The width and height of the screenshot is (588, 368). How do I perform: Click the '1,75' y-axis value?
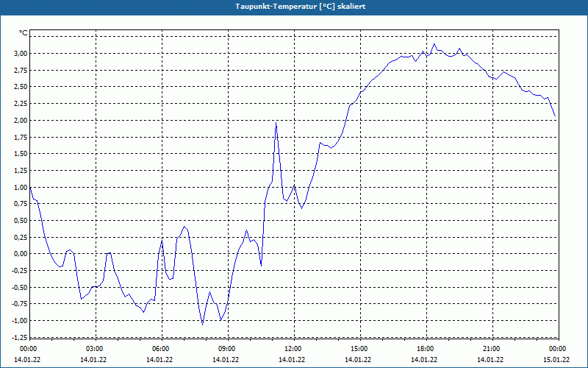pos(21,137)
